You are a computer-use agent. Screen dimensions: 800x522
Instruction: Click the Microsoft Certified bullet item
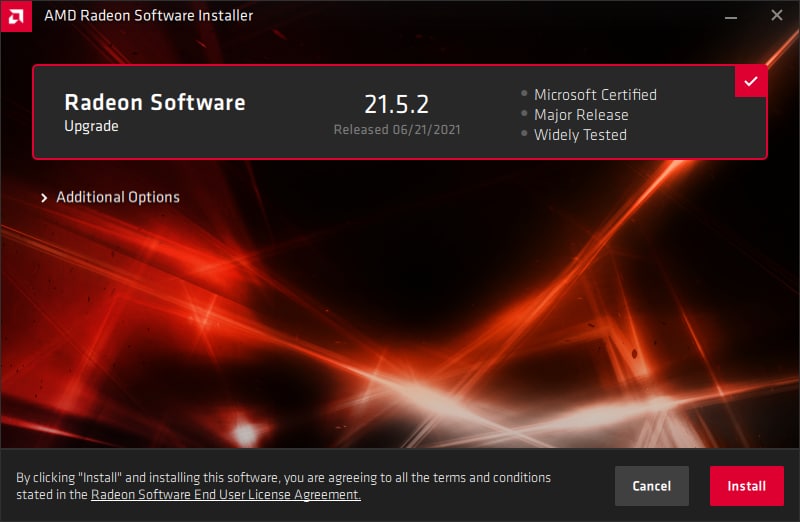pyautogui.click(x=595, y=94)
